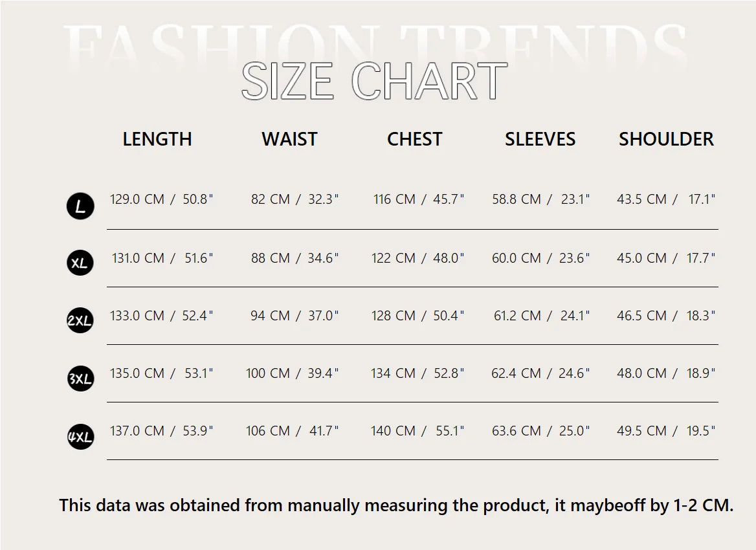Select the 2XL size badge
The width and height of the screenshot is (756, 550).
[80, 320]
